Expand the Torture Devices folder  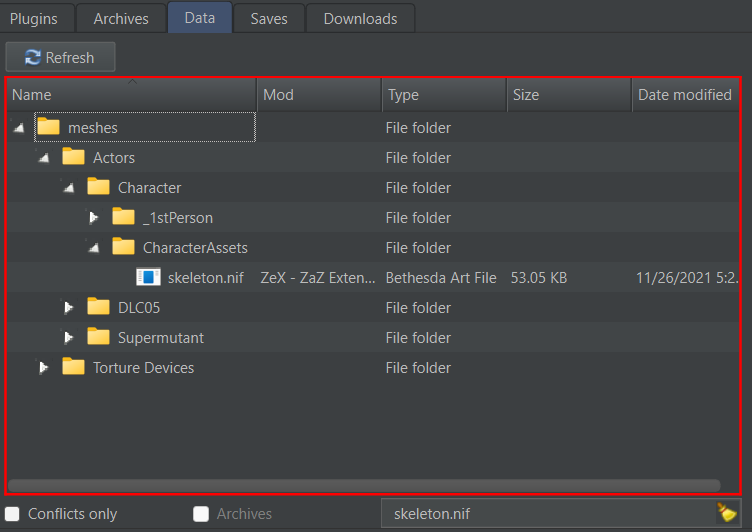pos(44,368)
